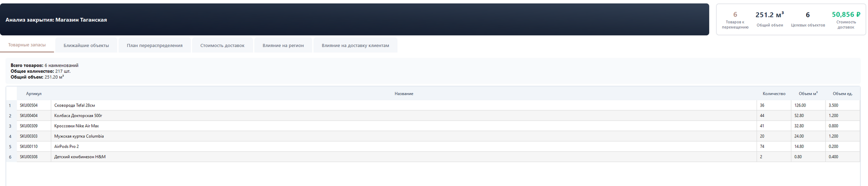Select the Колбаса Докторская 500г cell

click(78, 115)
